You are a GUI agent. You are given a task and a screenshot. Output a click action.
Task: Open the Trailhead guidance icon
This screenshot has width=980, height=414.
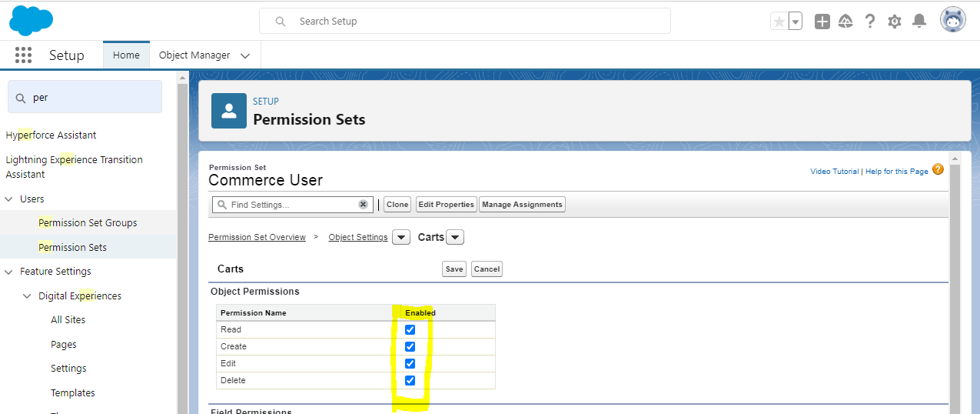(845, 22)
